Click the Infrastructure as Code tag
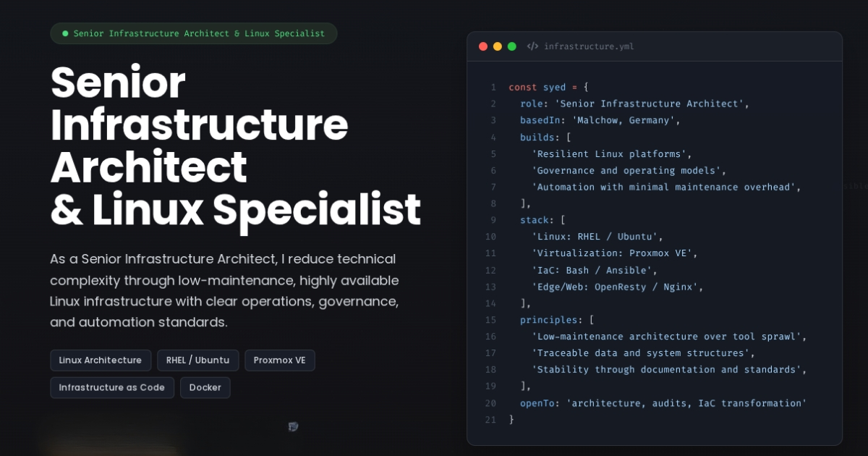 point(112,387)
